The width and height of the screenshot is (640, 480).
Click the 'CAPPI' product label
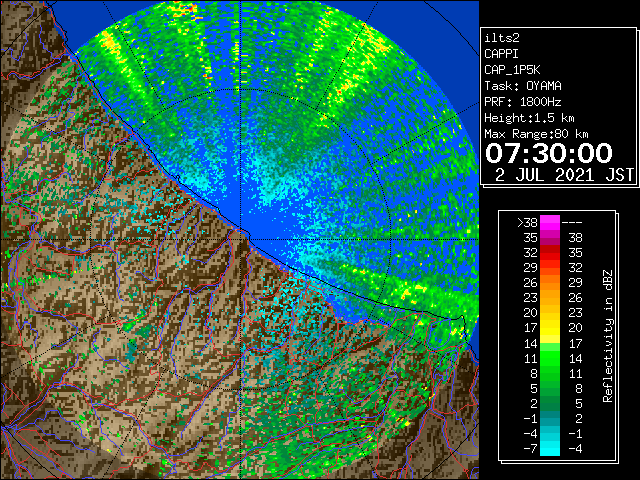(x=501, y=54)
